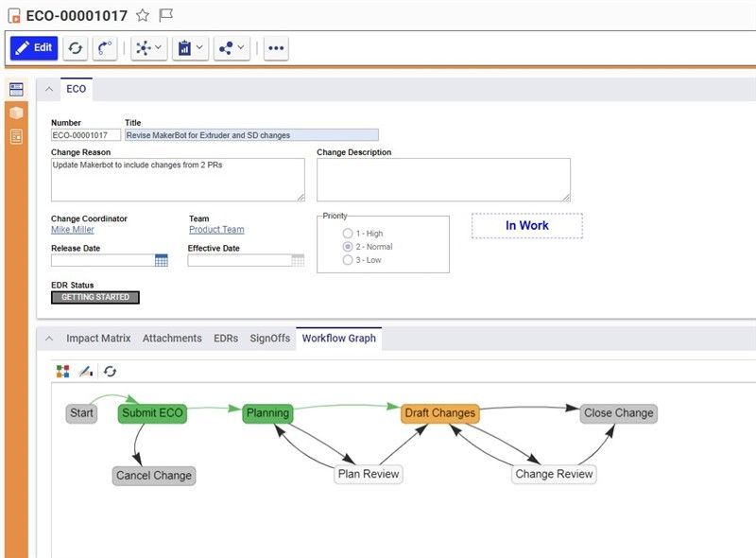This screenshot has width=756, height=558.
Task: Select the 2 - Normal priority option
Action: tap(348, 247)
